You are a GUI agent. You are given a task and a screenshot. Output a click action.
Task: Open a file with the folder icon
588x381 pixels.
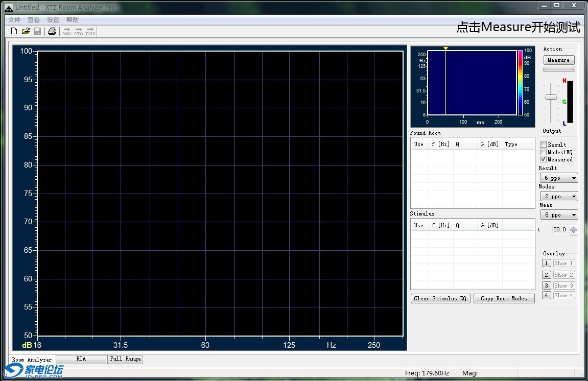click(x=26, y=31)
